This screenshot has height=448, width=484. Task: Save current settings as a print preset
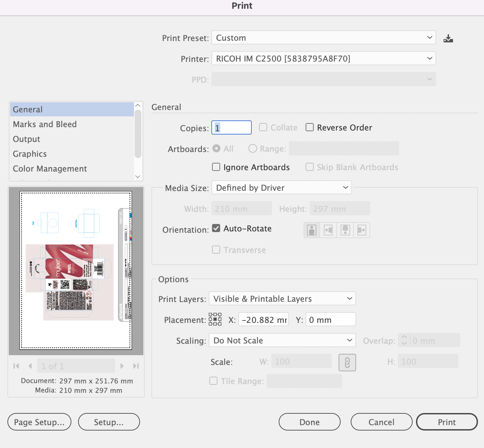[448, 38]
